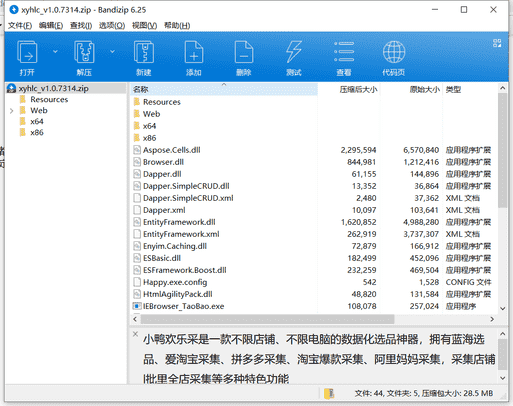Click the New archive (新建) icon
Screen dimensions: 513x406
tap(144, 52)
